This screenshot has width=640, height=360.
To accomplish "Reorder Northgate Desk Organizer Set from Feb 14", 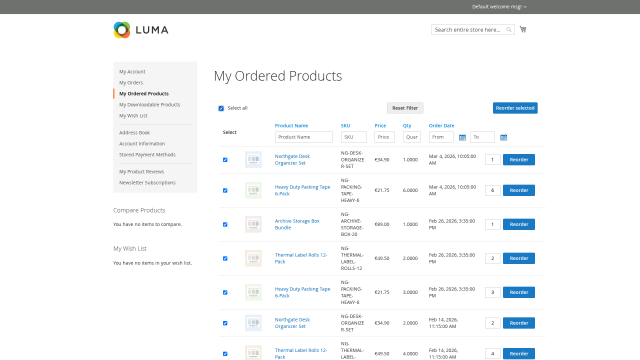I will pos(519,323).
